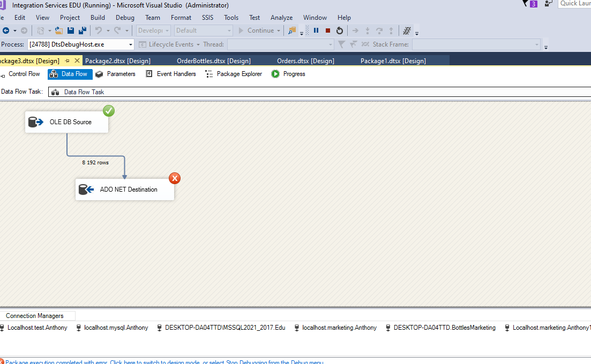Image resolution: width=591 pixels, height=364 pixels.
Task: Open the Solution Platforms Default dropdown
Action: pyautogui.click(x=203, y=31)
